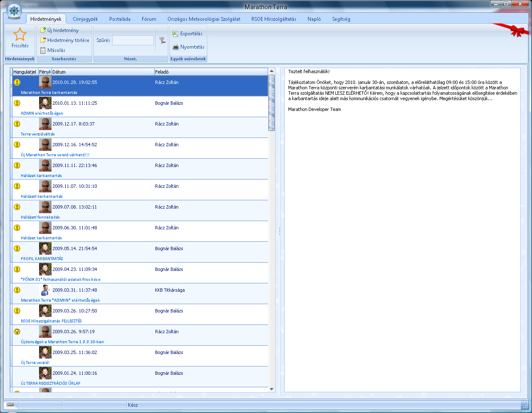Select notice 'Marathon Terra karbantartás'
Image resolution: width=532 pixels, height=413 pixels.
click(49, 93)
